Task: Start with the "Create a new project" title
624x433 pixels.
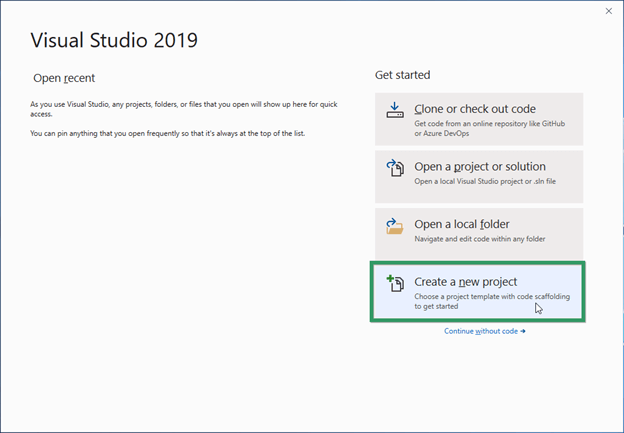Action: (x=465, y=282)
